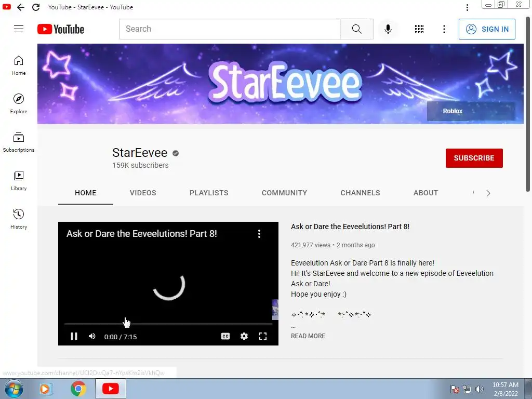Go back with browser back arrow

(21, 7)
